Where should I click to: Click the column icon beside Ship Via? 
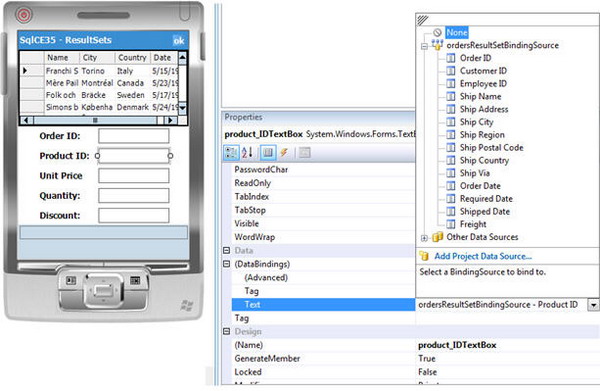pos(451,173)
